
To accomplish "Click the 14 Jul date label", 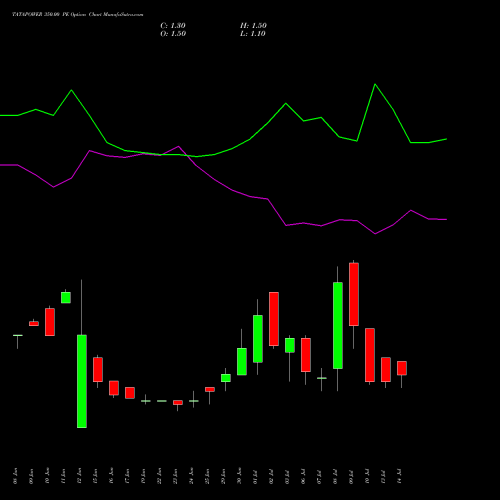I will (x=399, y=476).
